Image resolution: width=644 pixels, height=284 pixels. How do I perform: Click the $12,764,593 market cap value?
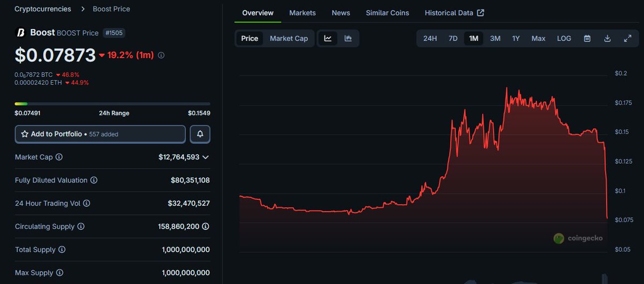coord(179,157)
